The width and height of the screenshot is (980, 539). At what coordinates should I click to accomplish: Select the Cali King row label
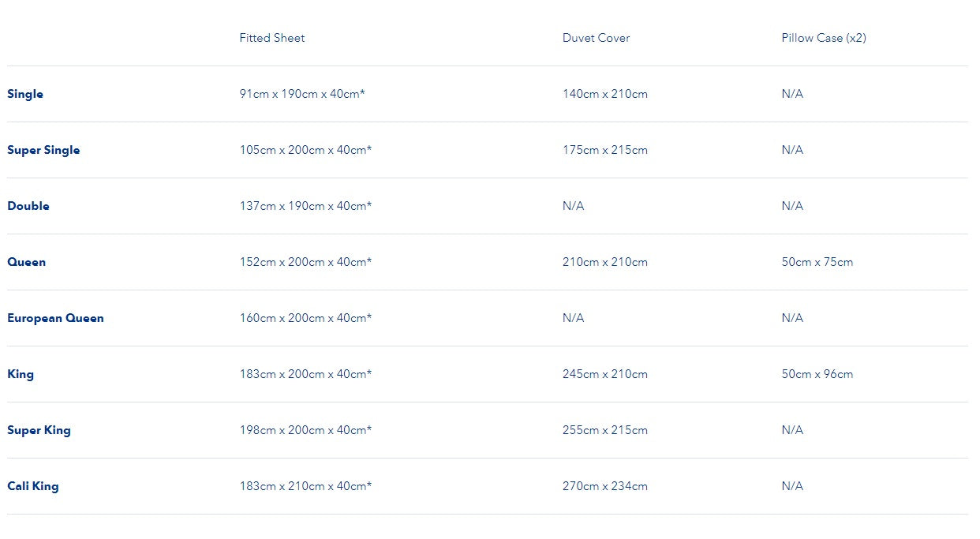pyautogui.click(x=33, y=486)
